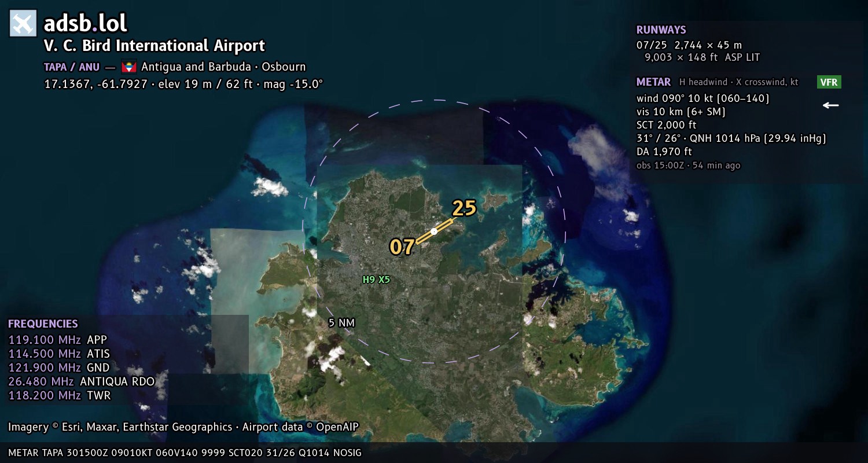Click the vis 10 km (6+ SM) line
Viewport: 868px width, 463px height.
(x=681, y=112)
